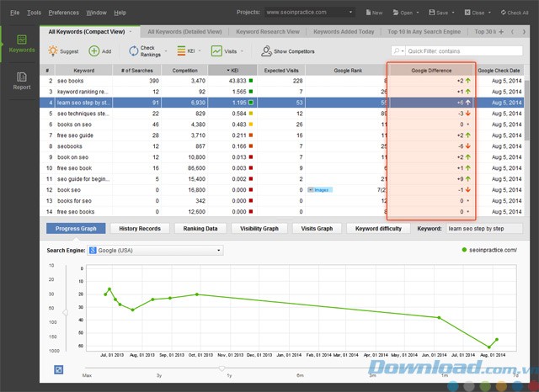Expand the Projects selector dropdown
Viewport: 539px width, 392px height.
point(350,13)
